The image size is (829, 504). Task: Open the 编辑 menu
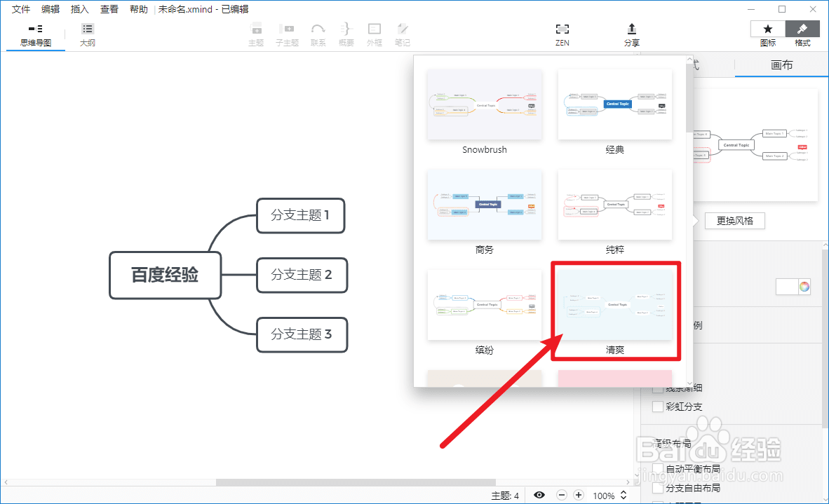click(x=50, y=9)
